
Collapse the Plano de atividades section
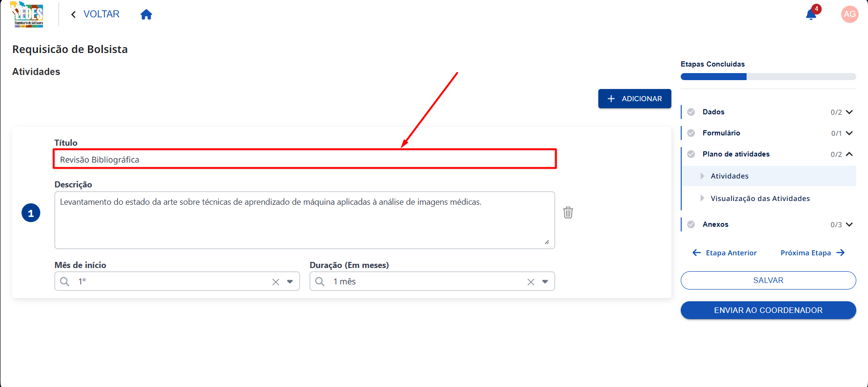tap(849, 154)
